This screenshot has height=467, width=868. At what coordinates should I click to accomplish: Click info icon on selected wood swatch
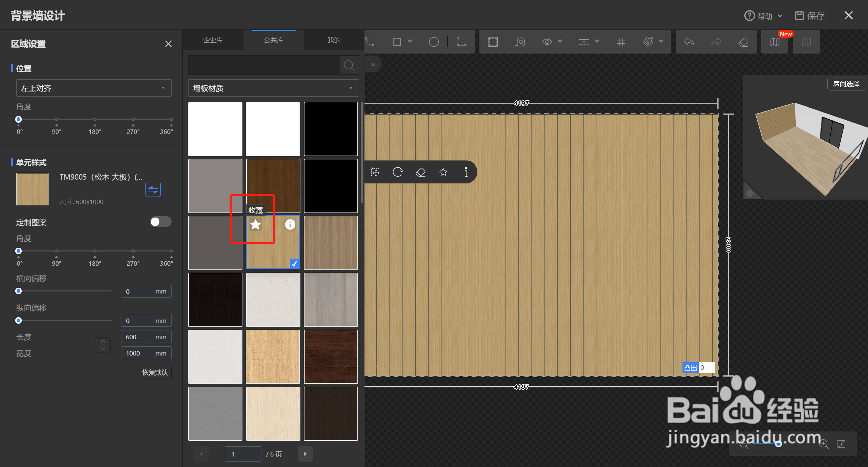point(290,224)
